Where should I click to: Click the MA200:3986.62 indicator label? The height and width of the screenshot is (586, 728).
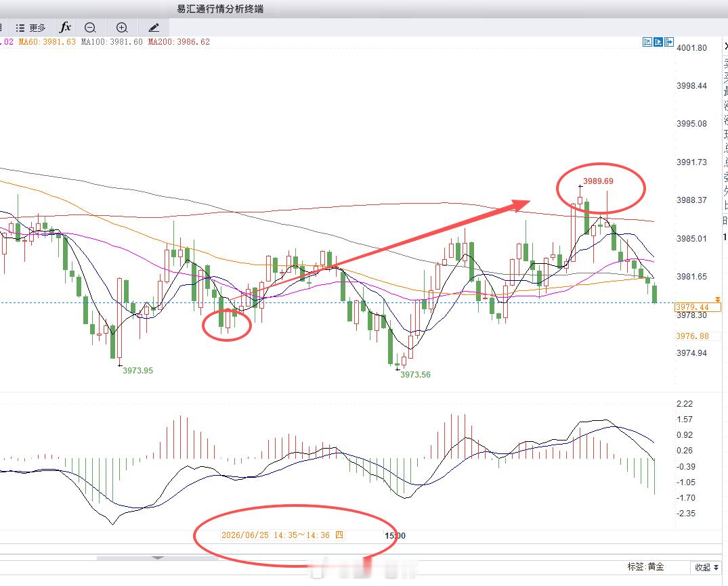[179, 42]
